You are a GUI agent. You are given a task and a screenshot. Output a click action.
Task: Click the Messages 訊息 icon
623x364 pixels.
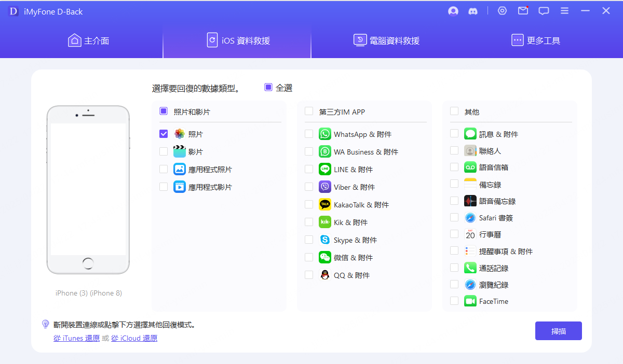[470, 134]
